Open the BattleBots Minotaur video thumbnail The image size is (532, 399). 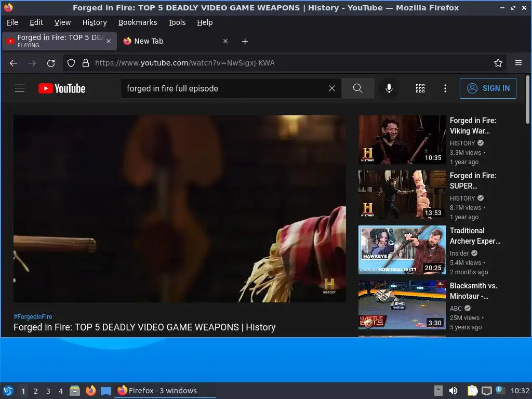(402, 304)
